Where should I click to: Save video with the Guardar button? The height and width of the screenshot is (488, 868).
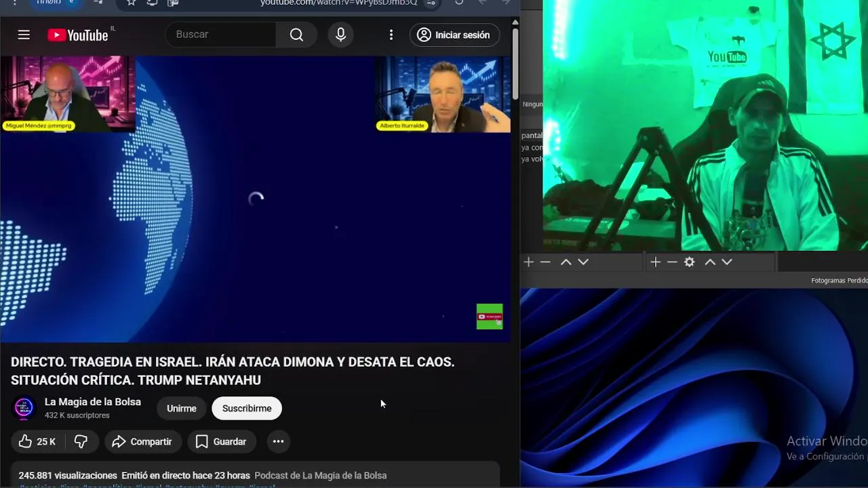point(222,441)
